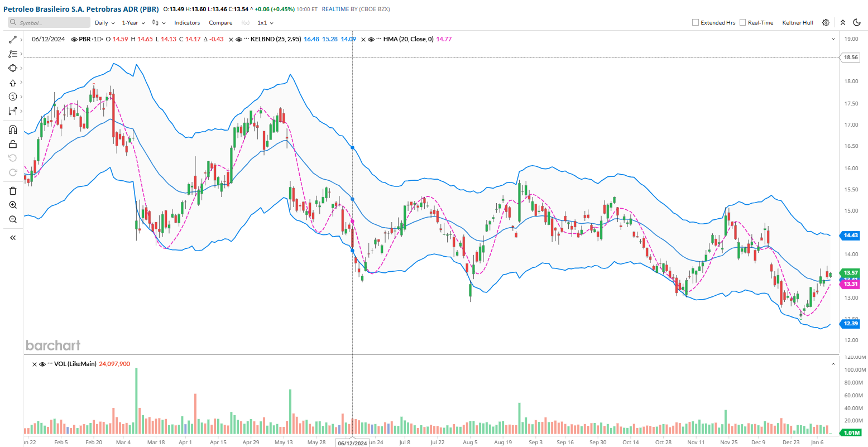Image resolution: width=868 pixels, height=447 pixels.
Task: Delete drawings with the trash icon
Action: [13, 191]
